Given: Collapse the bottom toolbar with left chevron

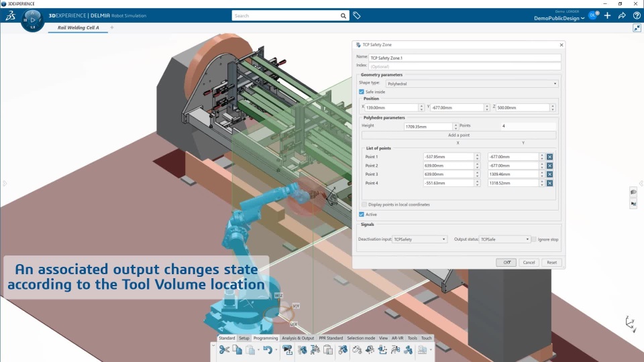Looking at the screenshot, I should coord(213,346).
